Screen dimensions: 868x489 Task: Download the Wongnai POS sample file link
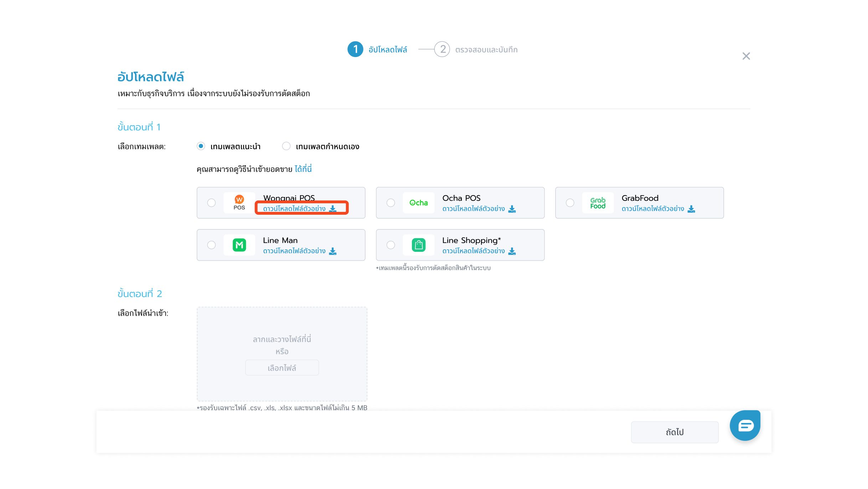pyautogui.click(x=294, y=209)
